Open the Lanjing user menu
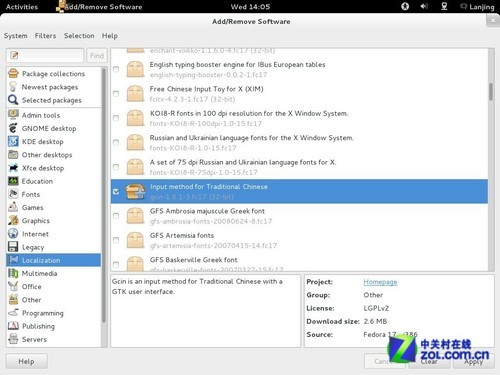The height and width of the screenshot is (375, 500). 478,7
